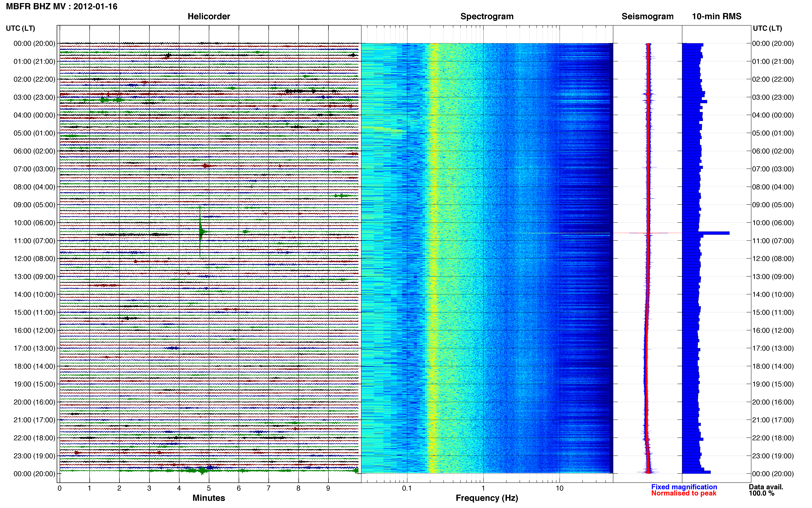The image size is (812, 508).
Task: Click the 'Data avail.' label
Action: click(766, 487)
